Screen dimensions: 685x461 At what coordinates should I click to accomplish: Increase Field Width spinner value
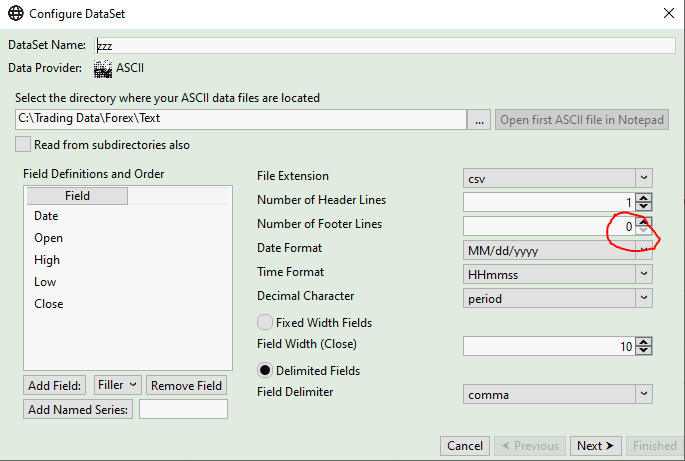click(x=644, y=340)
